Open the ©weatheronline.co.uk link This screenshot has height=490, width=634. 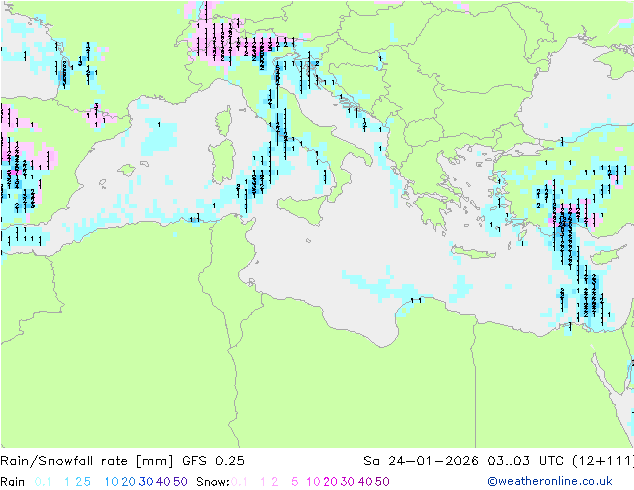pos(550,482)
